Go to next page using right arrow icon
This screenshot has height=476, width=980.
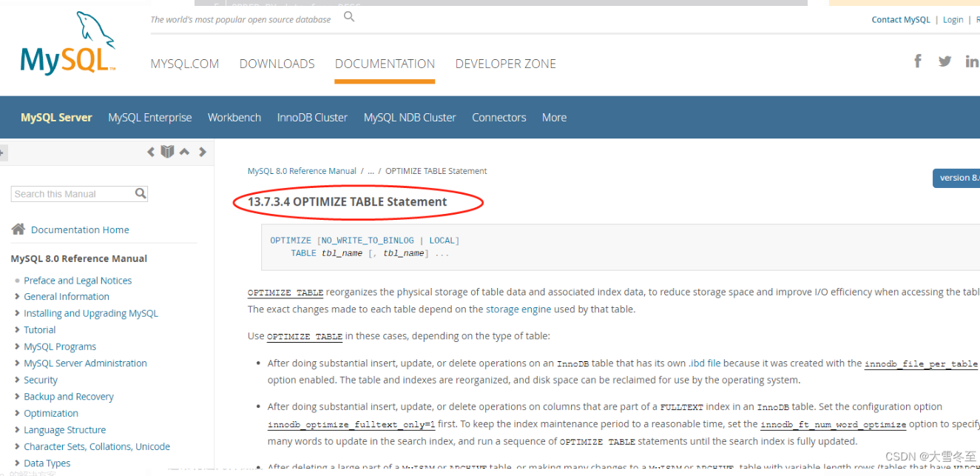[203, 151]
